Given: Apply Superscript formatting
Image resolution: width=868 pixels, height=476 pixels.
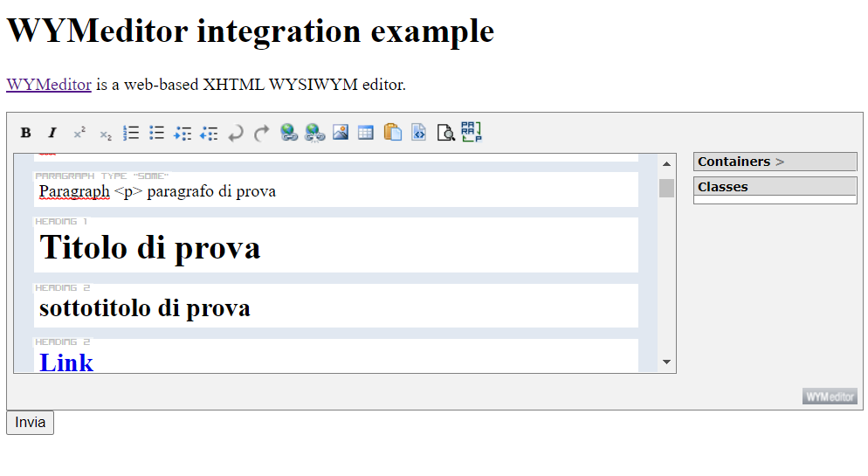Looking at the screenshot, I should (x=79, y=133).
